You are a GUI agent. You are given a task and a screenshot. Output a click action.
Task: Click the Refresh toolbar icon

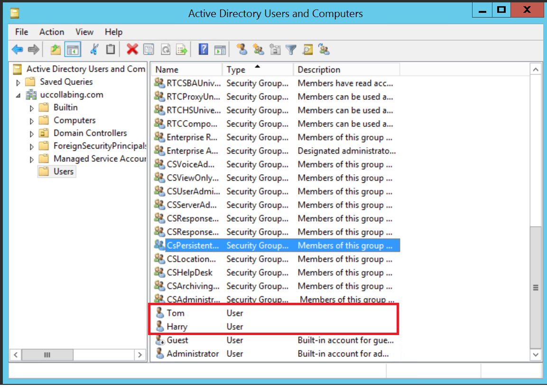click(166, 49)
